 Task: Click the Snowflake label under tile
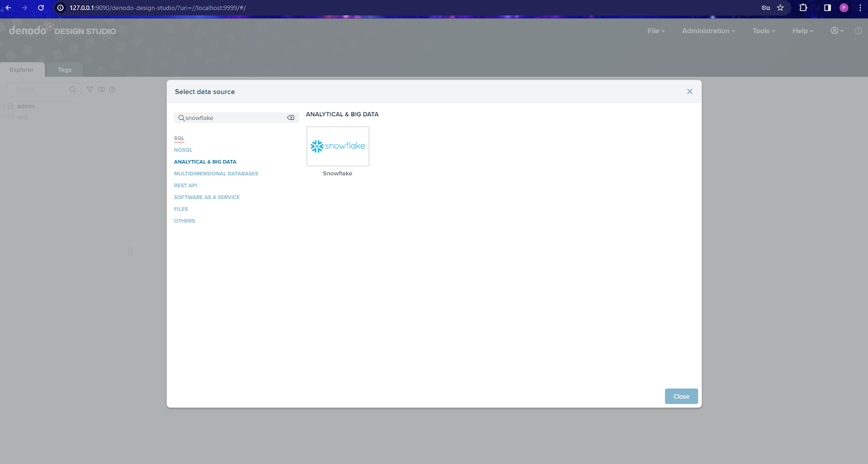pos(337,174)
